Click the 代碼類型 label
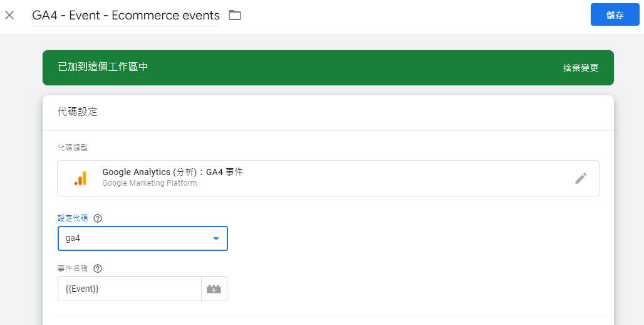 pyautogui.click(x=73, y=148)
